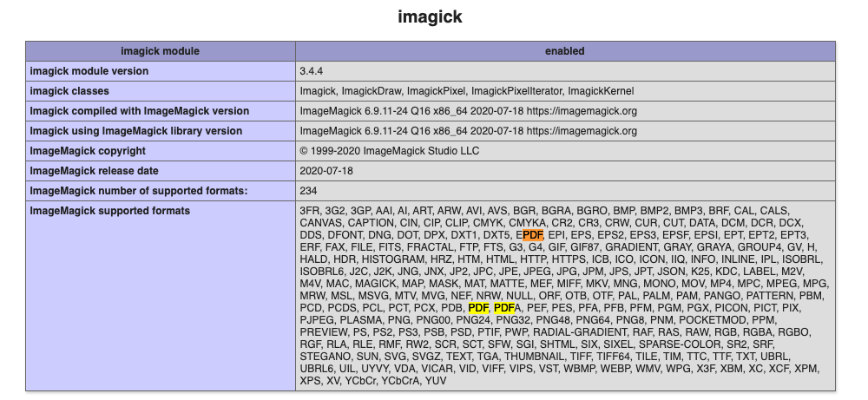868x400 pixels.
Task: Click the orange highlighted PDF in EPDF
Action: pos(533,234)
